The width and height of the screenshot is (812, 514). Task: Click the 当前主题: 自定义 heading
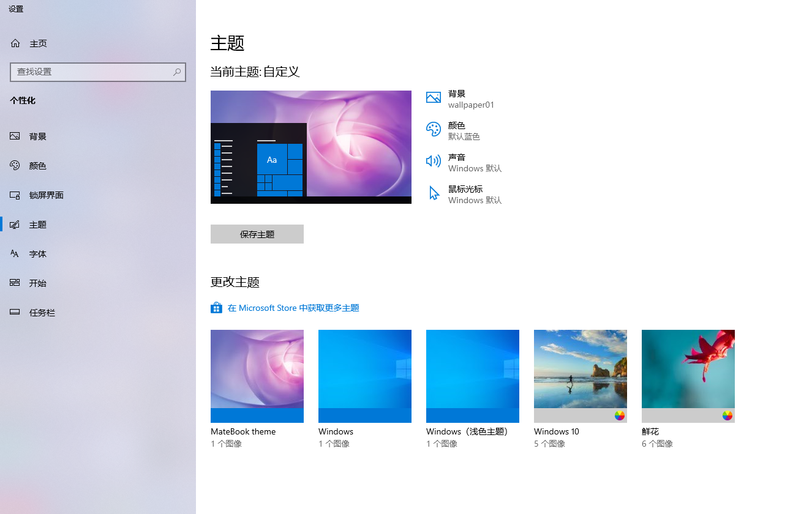click(x=255, y=72)
